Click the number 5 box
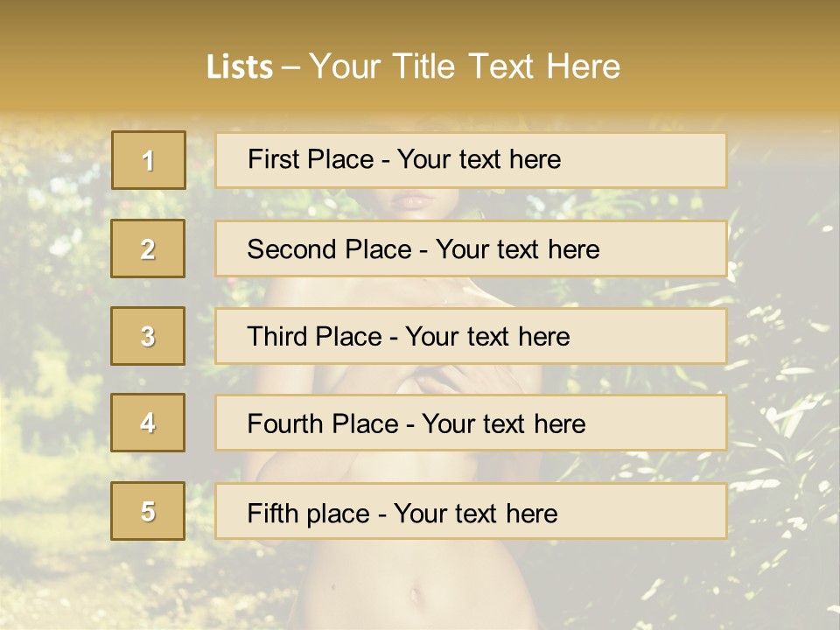The image size is (840, 630). [x=149, y=511]
